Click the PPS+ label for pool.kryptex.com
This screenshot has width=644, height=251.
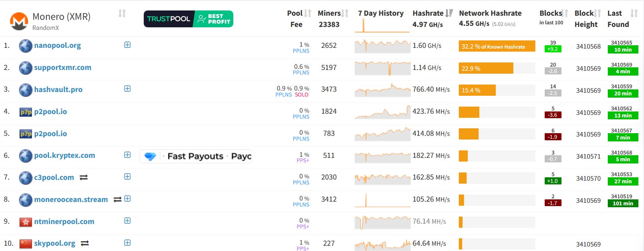(x=303, y=160)
